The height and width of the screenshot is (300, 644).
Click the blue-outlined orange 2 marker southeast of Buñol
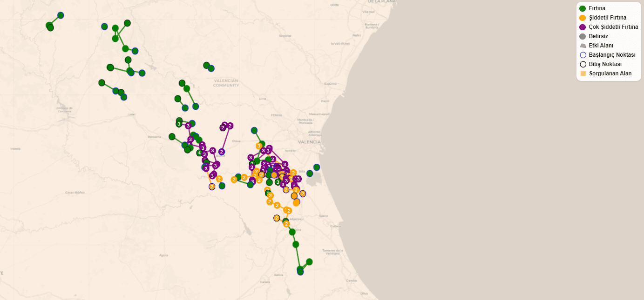212,187
